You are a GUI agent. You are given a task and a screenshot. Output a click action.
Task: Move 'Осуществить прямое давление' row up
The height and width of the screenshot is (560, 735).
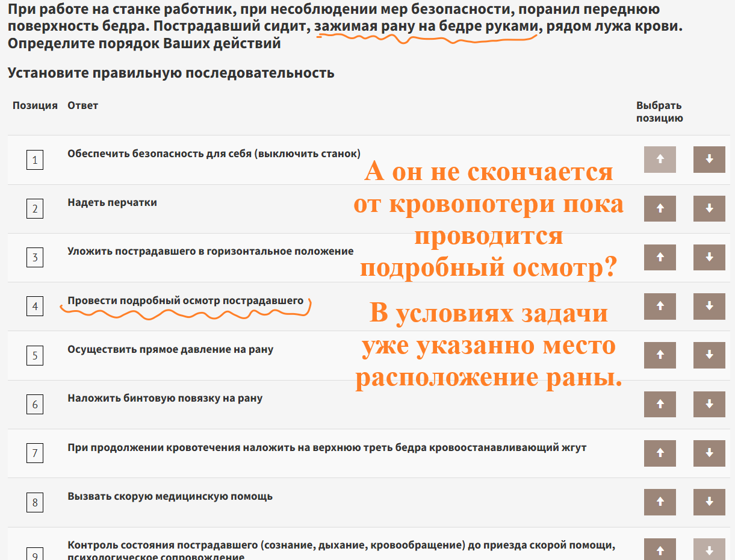click(660, 355)
